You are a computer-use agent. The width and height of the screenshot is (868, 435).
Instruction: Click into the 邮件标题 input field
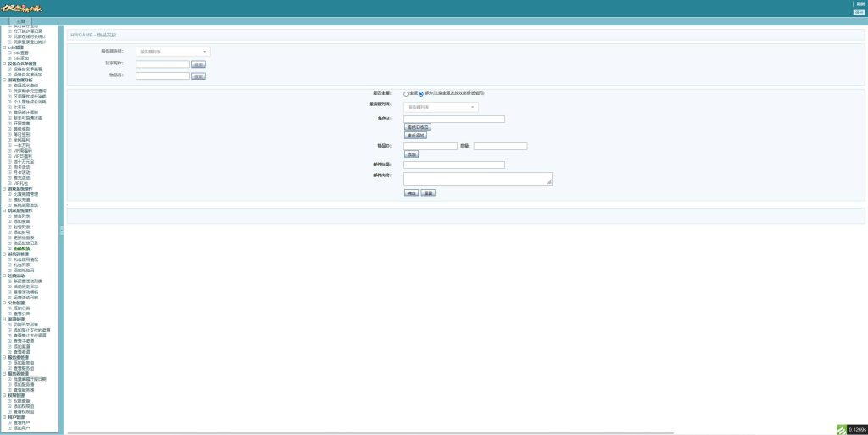coord(453,165)
